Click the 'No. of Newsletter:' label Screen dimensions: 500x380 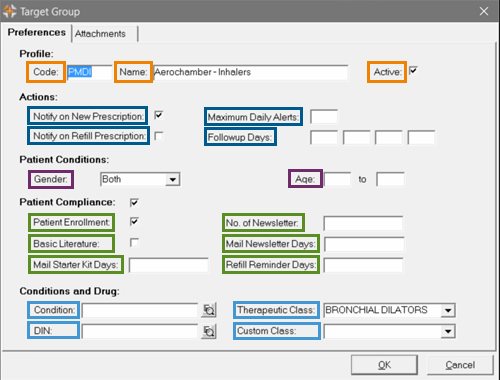pyautogui.click(x=262, y=223)
